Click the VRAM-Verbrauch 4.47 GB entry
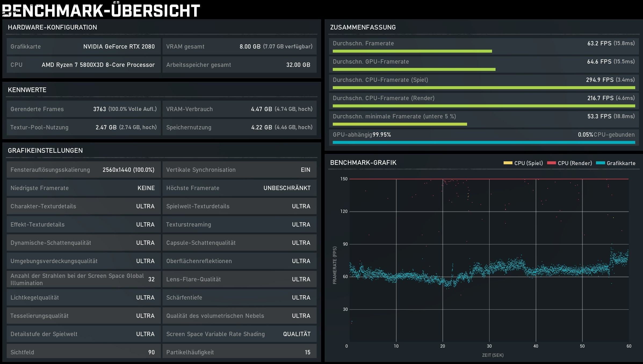643x364 pixels. [x=239, y=109]
